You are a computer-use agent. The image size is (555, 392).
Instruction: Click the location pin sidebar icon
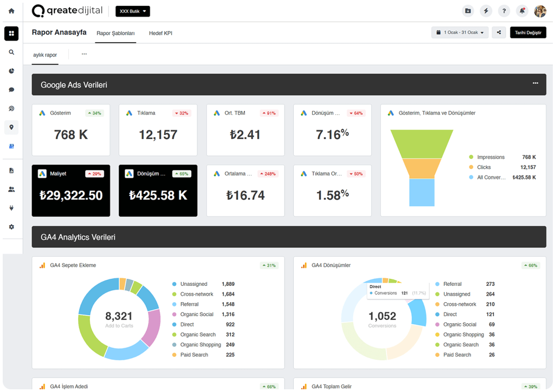pos(11,127)
